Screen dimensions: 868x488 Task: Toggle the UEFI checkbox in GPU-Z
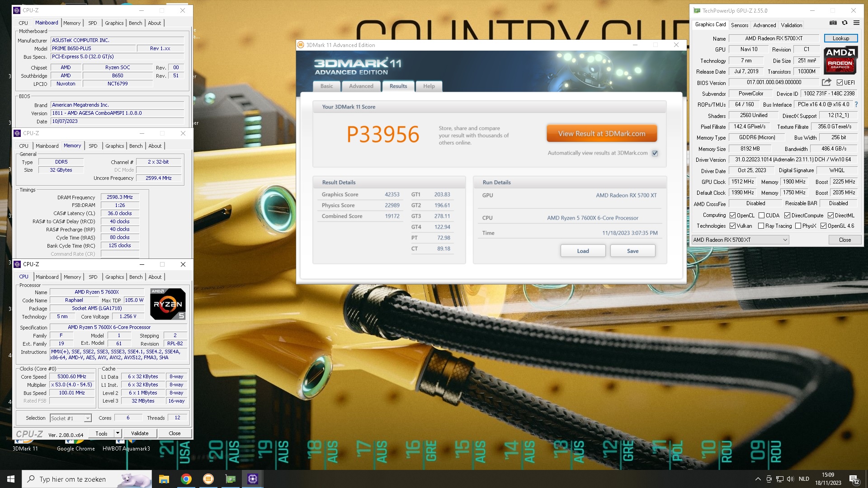pos(840,83)
